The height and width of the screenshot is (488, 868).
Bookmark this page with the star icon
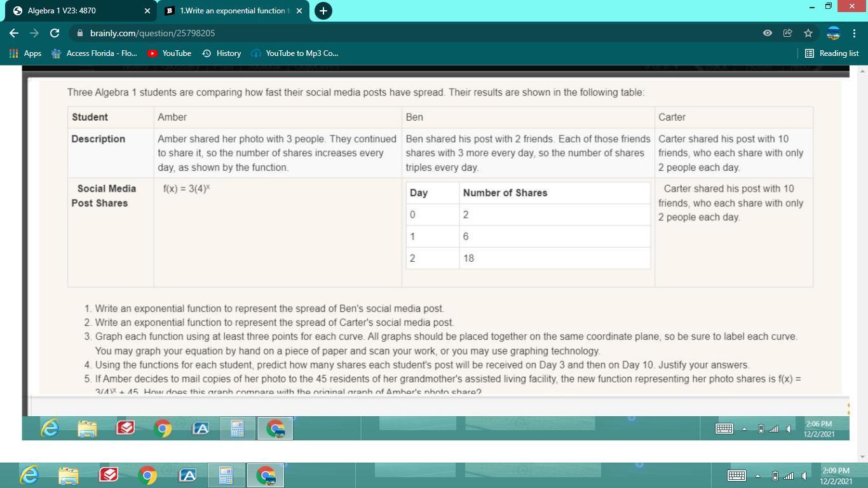(808, 33)
